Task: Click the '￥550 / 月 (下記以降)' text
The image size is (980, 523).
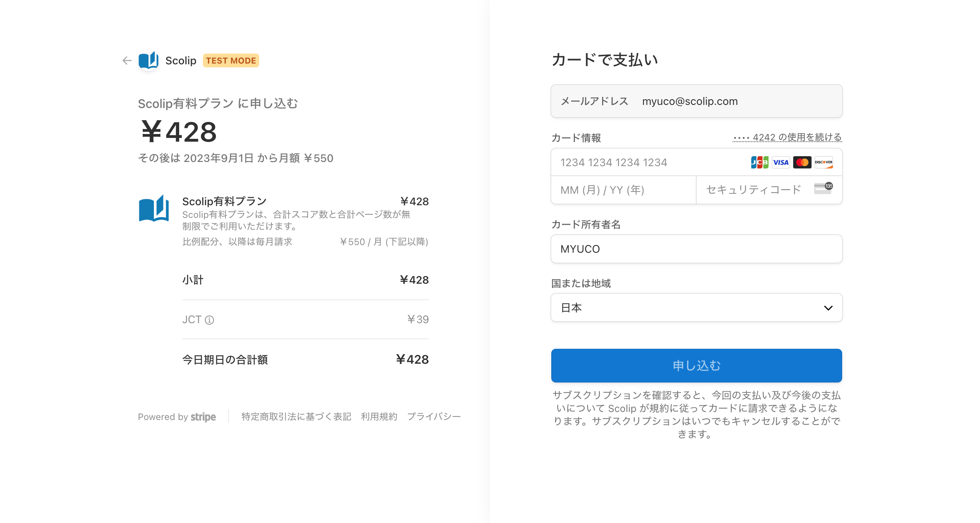Action: [384, 242]
